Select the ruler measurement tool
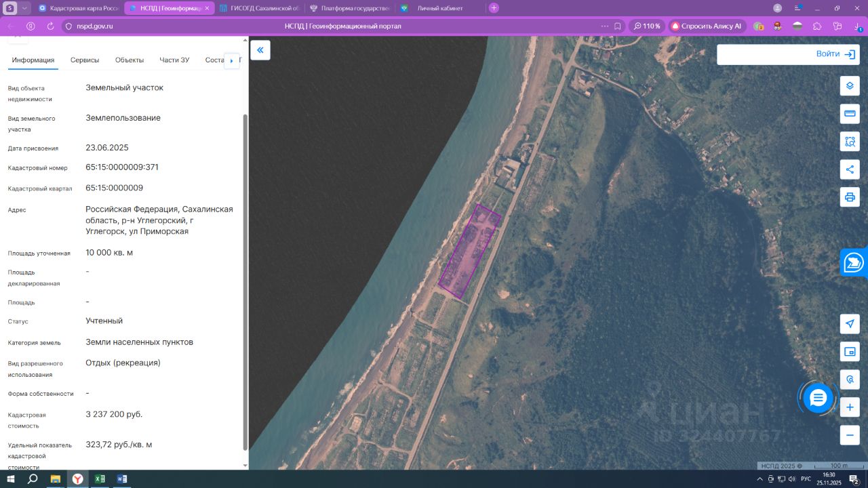Screen dimensions: 868x488 tap(850, 113)
